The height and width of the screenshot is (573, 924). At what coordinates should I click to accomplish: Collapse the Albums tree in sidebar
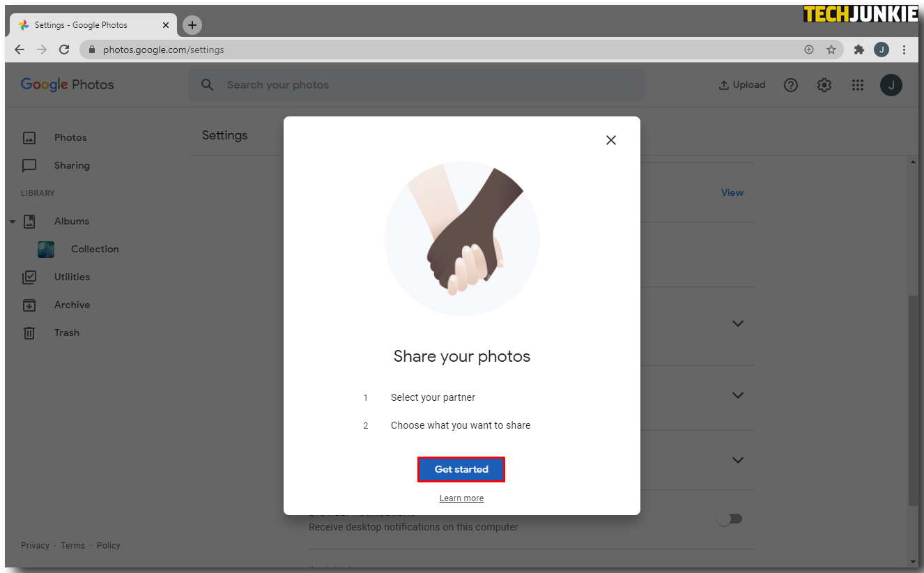pos(13,222)
